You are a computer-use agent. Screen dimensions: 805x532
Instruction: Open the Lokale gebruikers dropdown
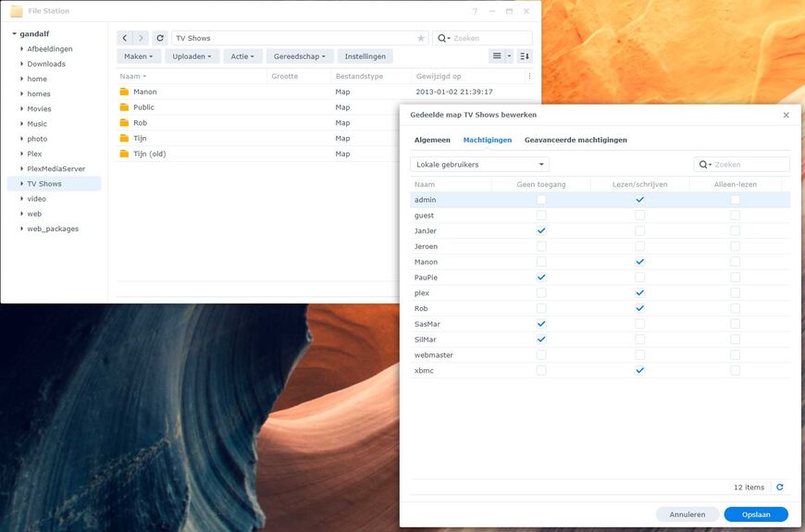(479, 165)
